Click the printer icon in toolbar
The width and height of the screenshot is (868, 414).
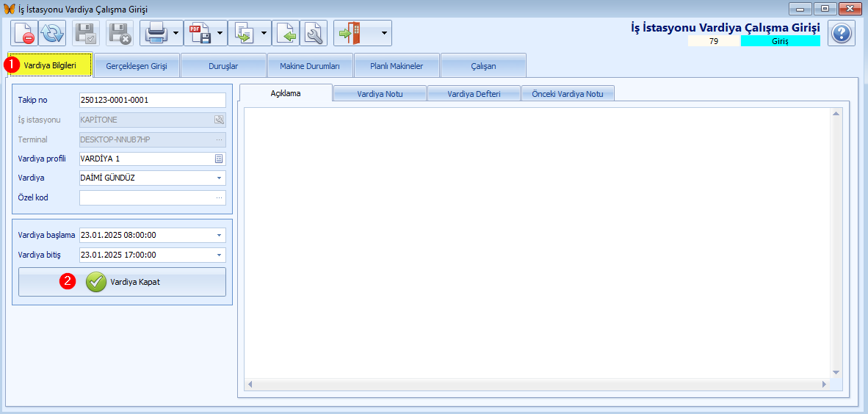(x=155, y=34)
